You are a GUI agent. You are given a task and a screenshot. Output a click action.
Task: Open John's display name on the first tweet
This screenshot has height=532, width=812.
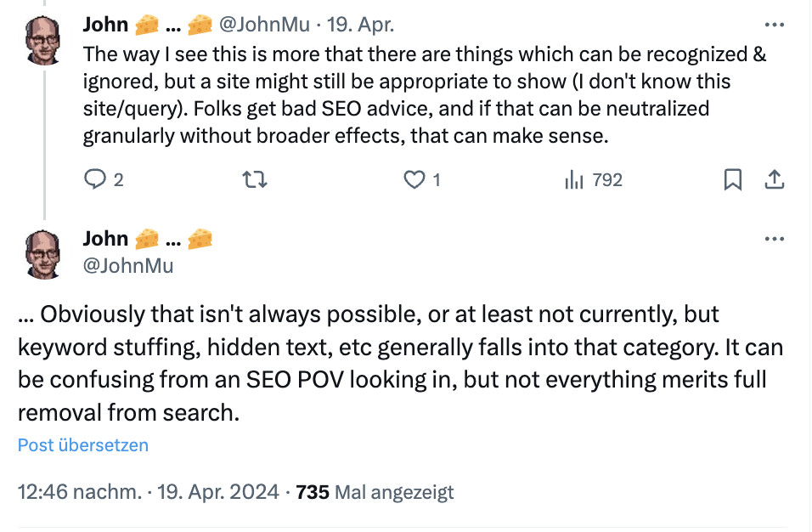tap(103, 25)
